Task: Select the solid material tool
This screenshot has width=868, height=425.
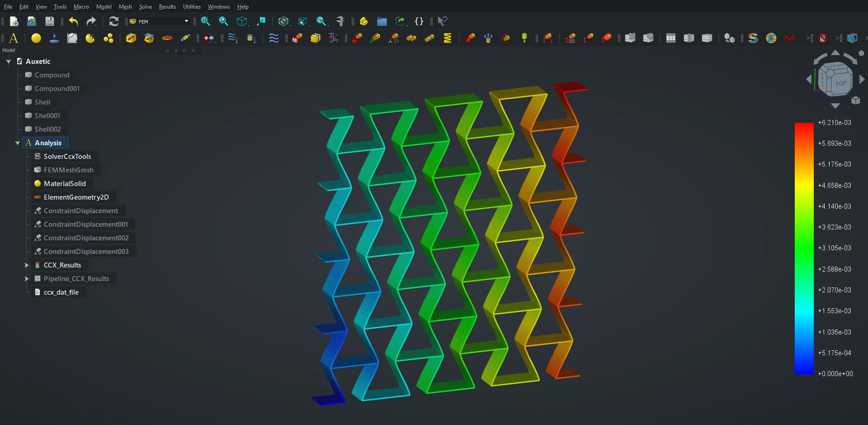Action: click(36, 38)
